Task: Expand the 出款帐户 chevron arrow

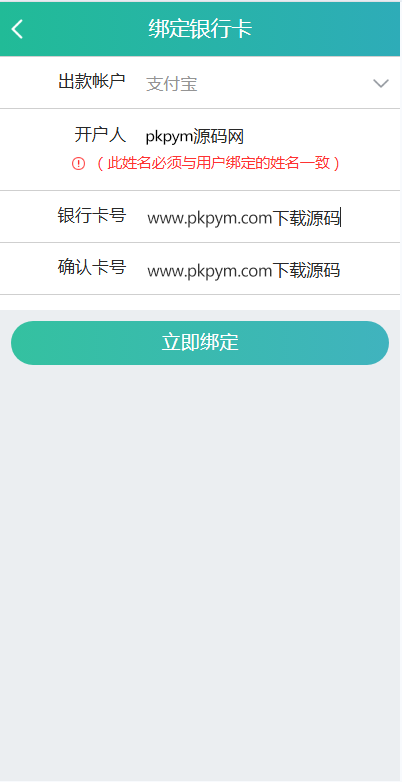Action: (381, 83)
